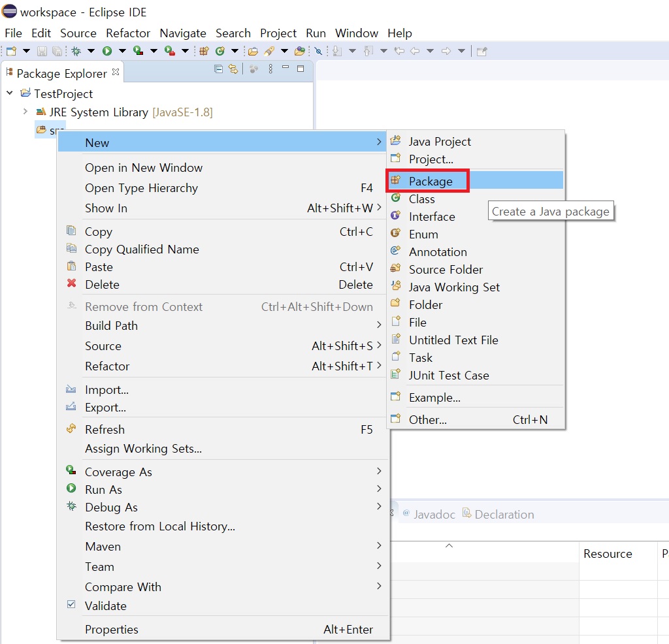
Task: Click the Search flashlight toolbar icon
Action: [269, 51]
